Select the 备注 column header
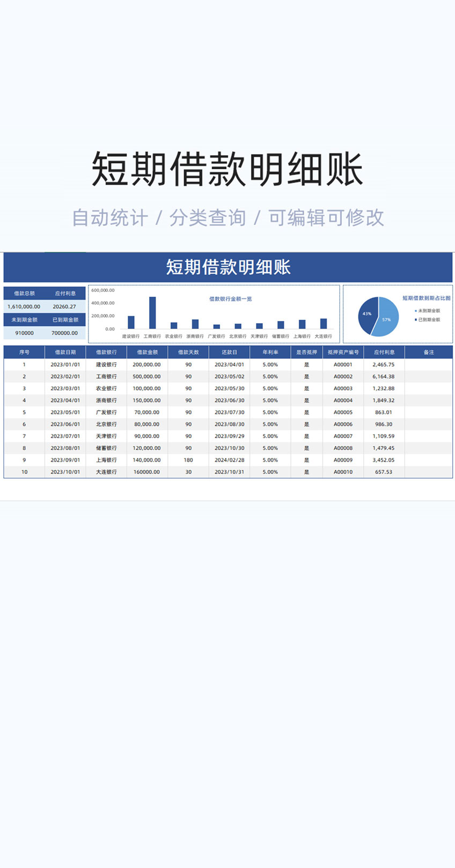 coord(429,352)
